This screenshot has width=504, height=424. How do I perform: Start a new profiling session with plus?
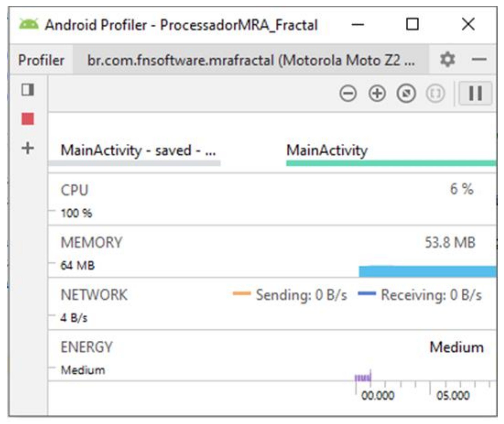[28, 148]
